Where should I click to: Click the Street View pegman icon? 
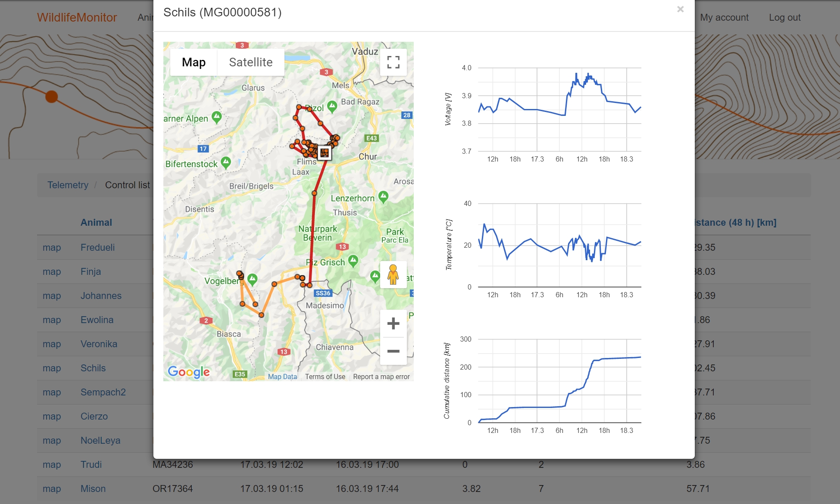point(393,275)
